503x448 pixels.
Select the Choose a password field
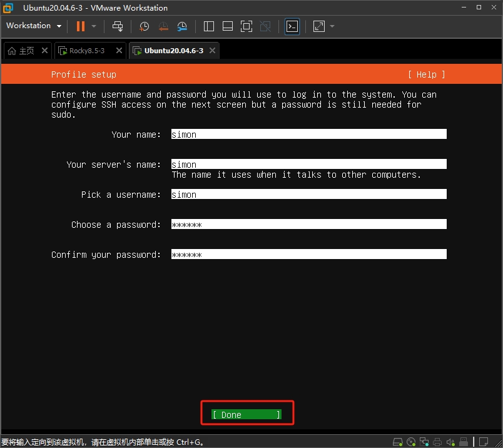308,224
